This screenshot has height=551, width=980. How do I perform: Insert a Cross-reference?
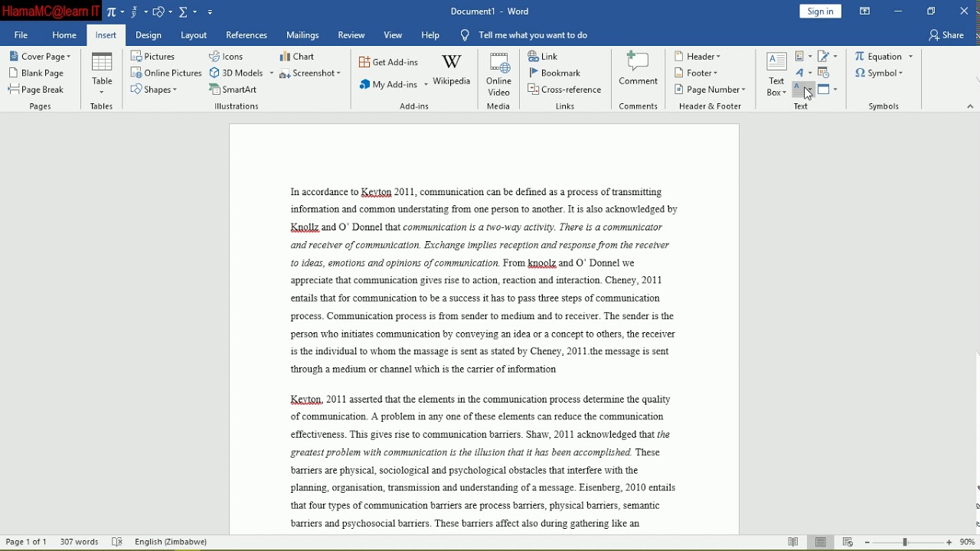tap(565, 90)
